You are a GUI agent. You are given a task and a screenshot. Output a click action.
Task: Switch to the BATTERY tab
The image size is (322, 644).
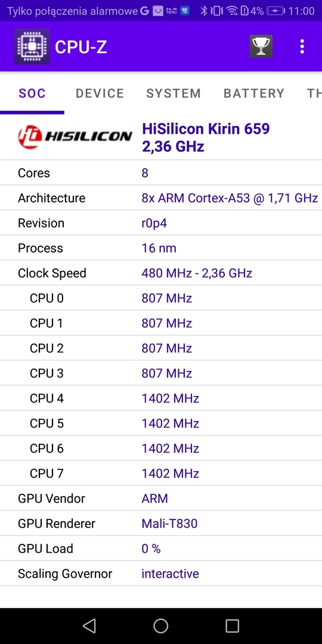tap(254, 93)
